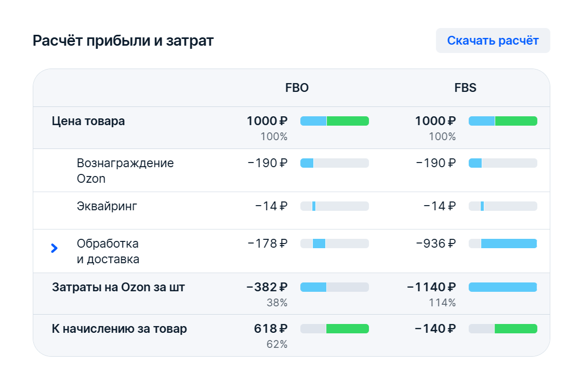Image resolution: width=584 pixels, height=392 pixels.
Task: Expand the Обработка и доставка row chevron
Action: [x=54, y=249]
